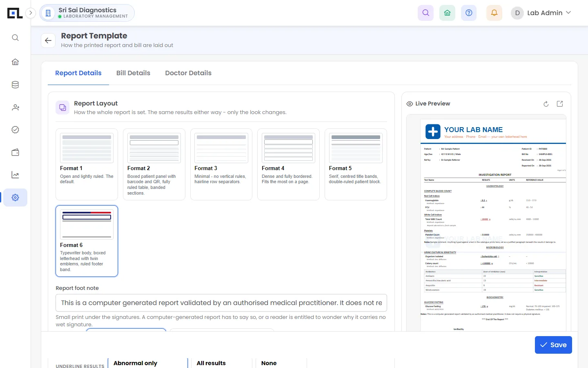The width and height of the screenshot is (588, 368).
Task: Click the app logo in the top-left corner
Action: (x=15, y=13)
